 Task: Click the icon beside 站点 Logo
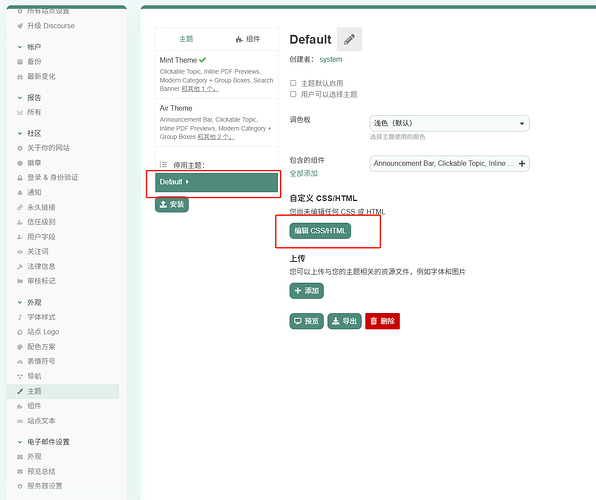tap(20, 332)
